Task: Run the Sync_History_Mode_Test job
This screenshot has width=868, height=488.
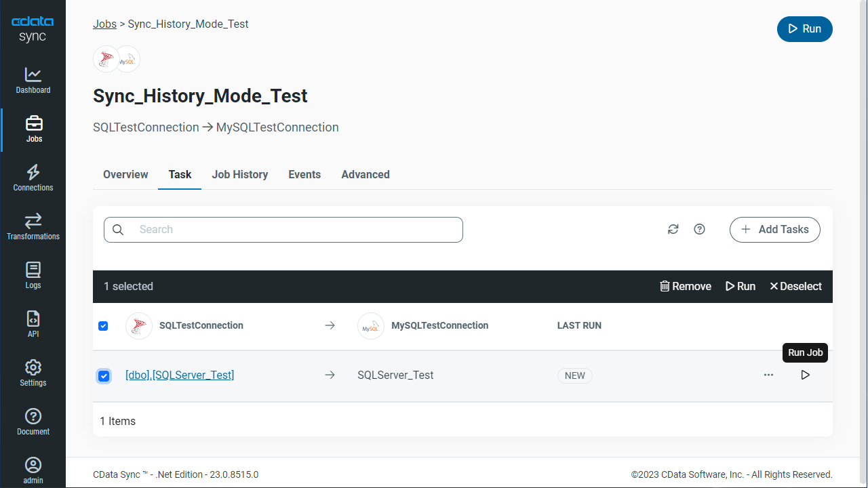Action: 804,28
